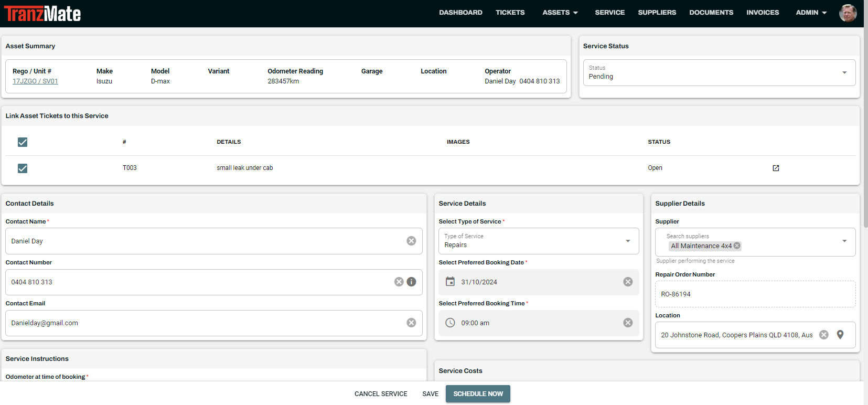Screen dimensions: 868x405
Task: Click ticket number T003
Action: point(130,168)
